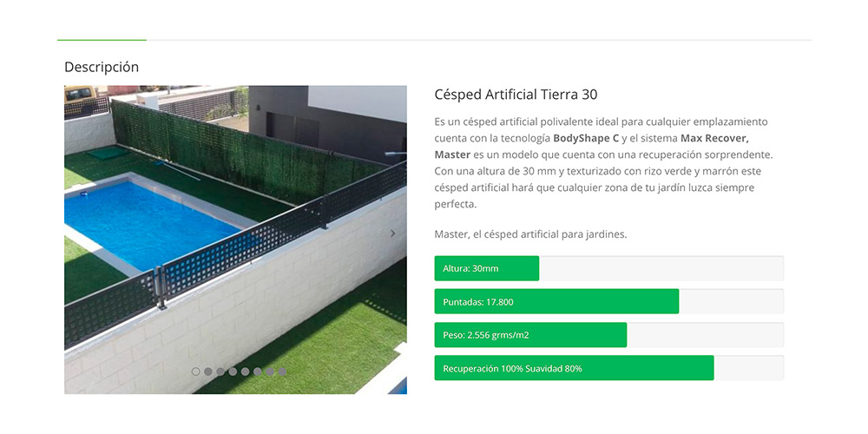Jump to the last carousel dot
Viewport: 868px width, 434px height.
coord(282,372)
